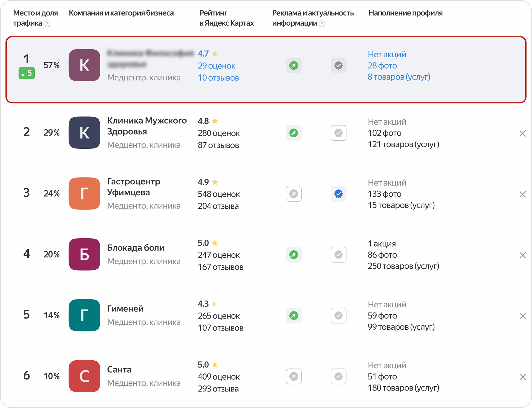Viewport: 532px width, 408px height.
Task: Click green position change badge '5'
Action: (27, 73)
